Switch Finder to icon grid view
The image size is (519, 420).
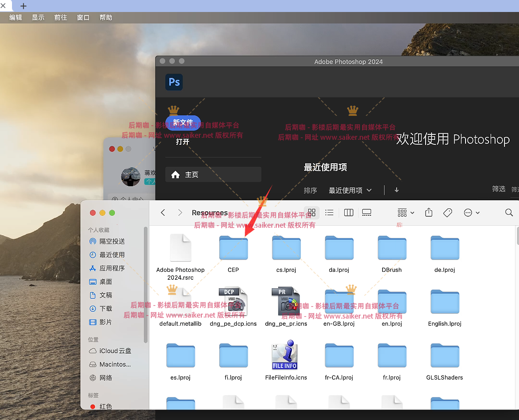point(312,213)
